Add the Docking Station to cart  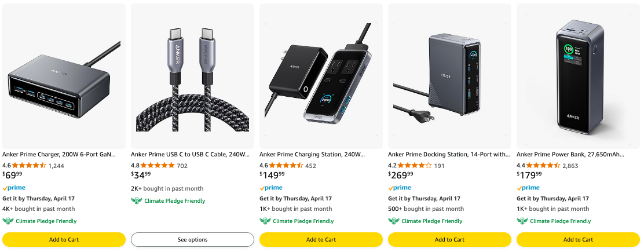(449, 239)
